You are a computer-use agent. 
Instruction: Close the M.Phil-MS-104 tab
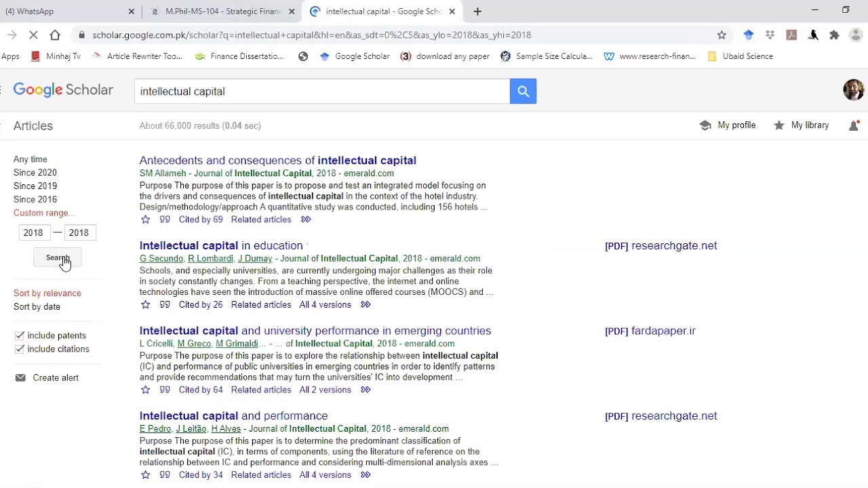click(x=292, y=11)
